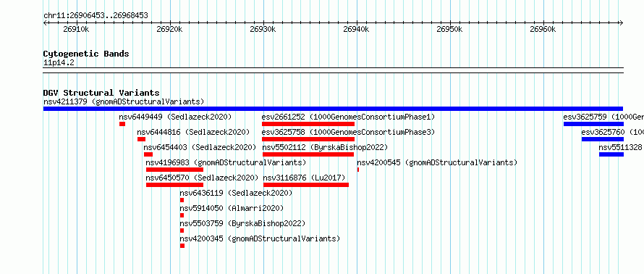Select the red bar under esv3625758
The width and height of the screenshot is (644, 274).
tap(308, 139)
